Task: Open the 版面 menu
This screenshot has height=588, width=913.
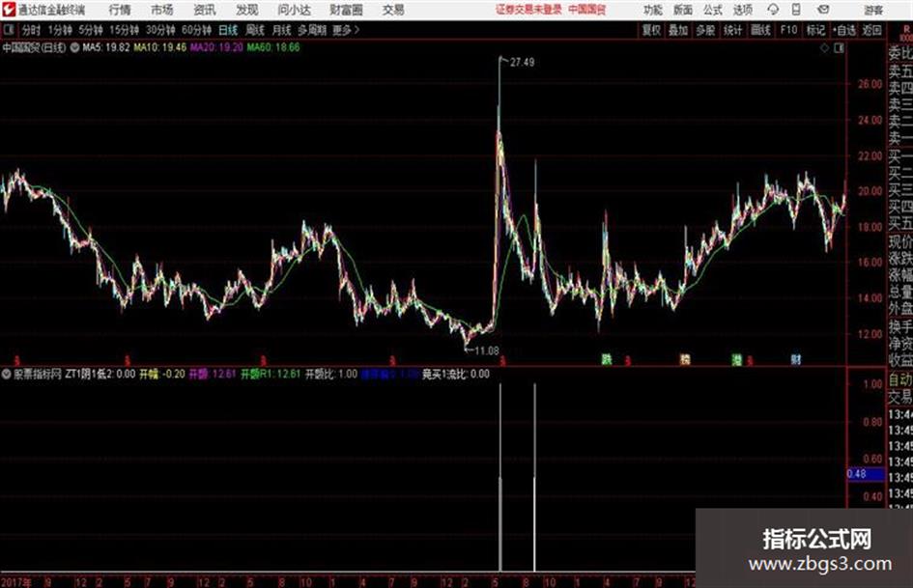Action: 683,10
